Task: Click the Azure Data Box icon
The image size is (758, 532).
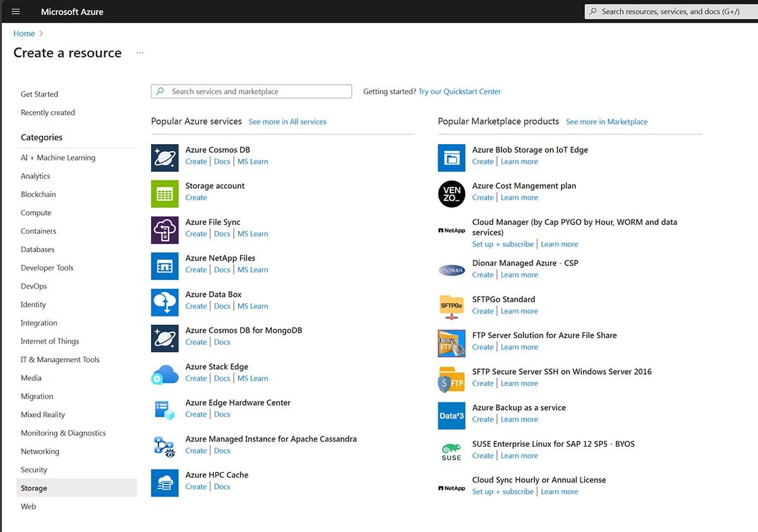Action: (164, 302)
